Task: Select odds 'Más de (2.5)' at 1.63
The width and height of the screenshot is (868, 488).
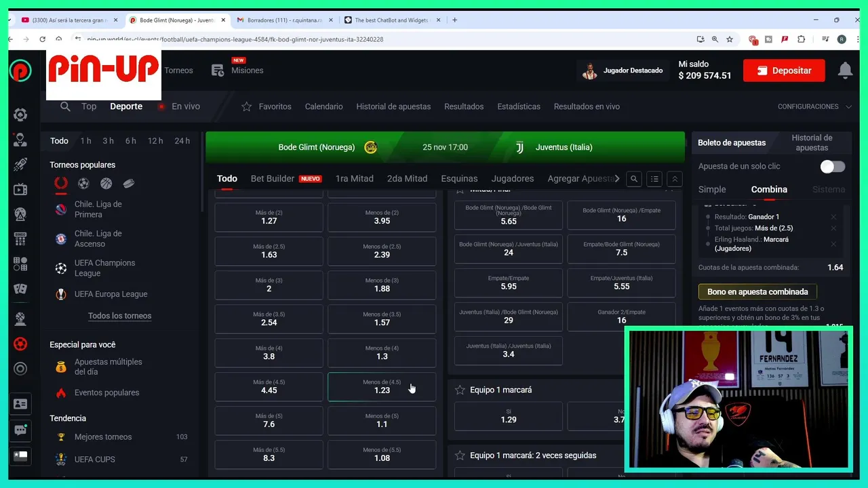Action: point(269,251)
